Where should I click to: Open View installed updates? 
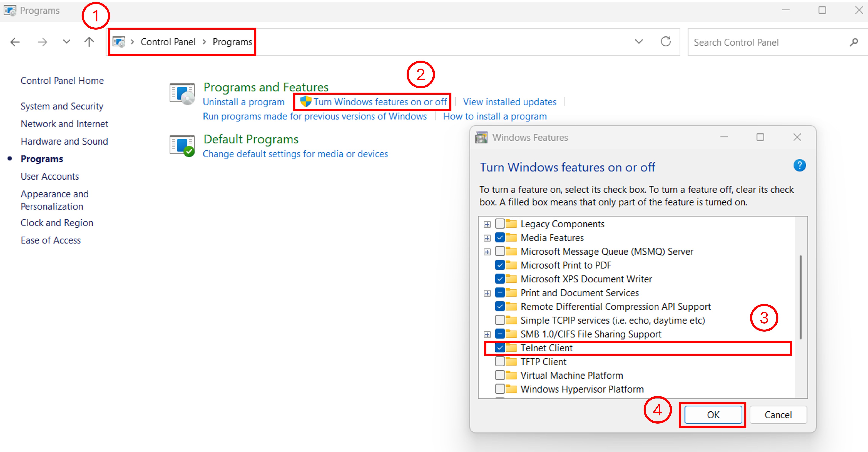pos(509,102)
